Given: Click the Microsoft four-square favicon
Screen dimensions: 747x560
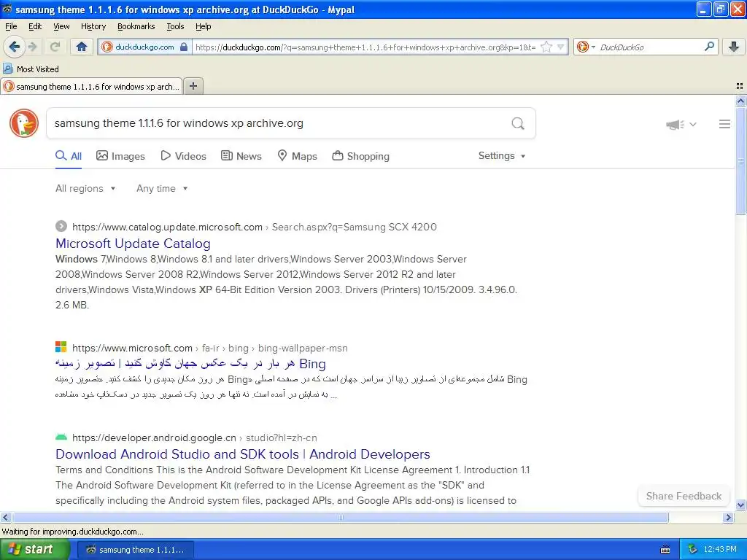Looking at the screenshot, I should 61,346.
